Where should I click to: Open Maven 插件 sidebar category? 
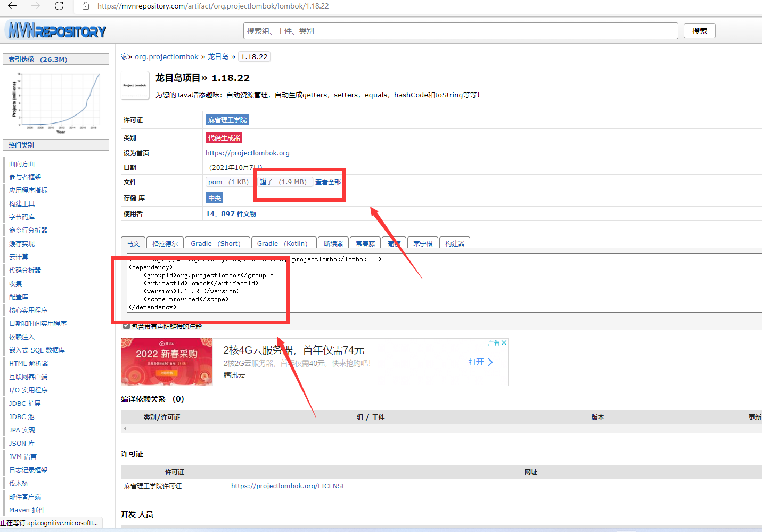point(27,510)
